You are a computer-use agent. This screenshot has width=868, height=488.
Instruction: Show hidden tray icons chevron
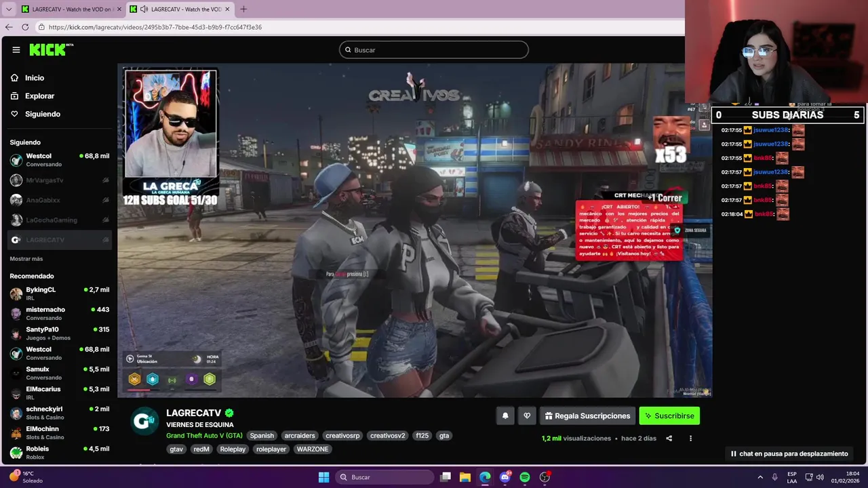760,477
